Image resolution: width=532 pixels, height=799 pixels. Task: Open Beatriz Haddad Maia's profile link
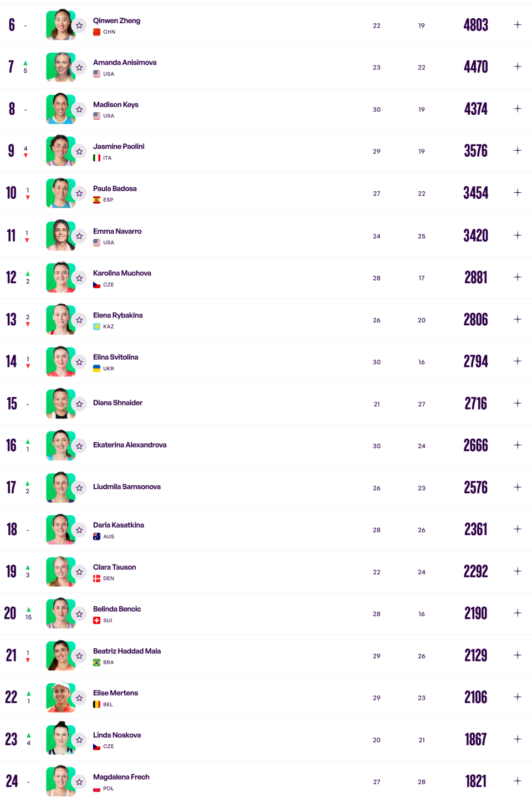click(x=127, y=651)
